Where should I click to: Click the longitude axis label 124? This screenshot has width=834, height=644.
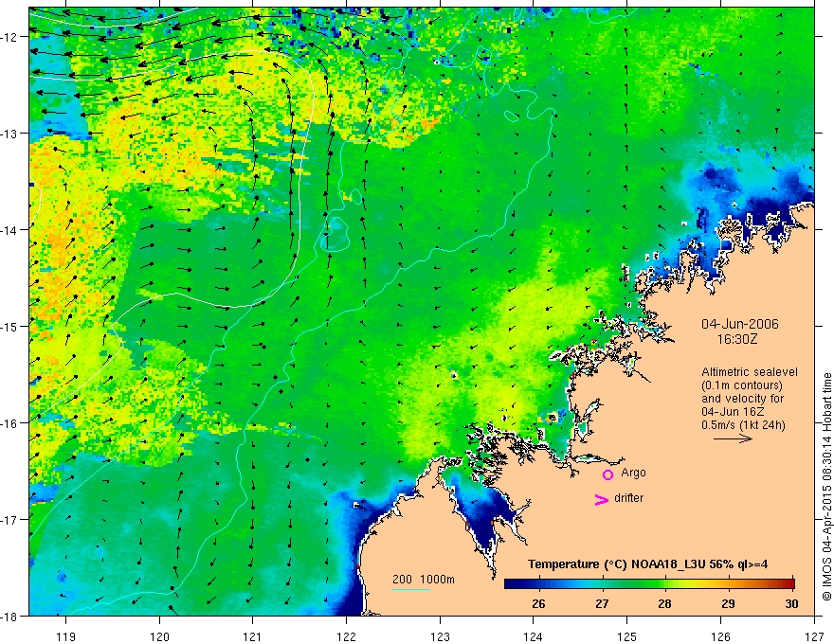click(x=534, y=636)
